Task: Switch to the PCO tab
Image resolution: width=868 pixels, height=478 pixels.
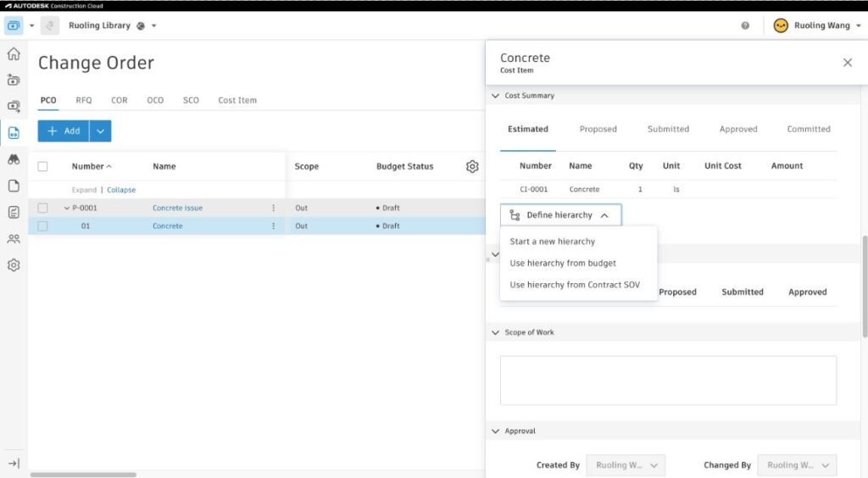Action: point(48,100)
